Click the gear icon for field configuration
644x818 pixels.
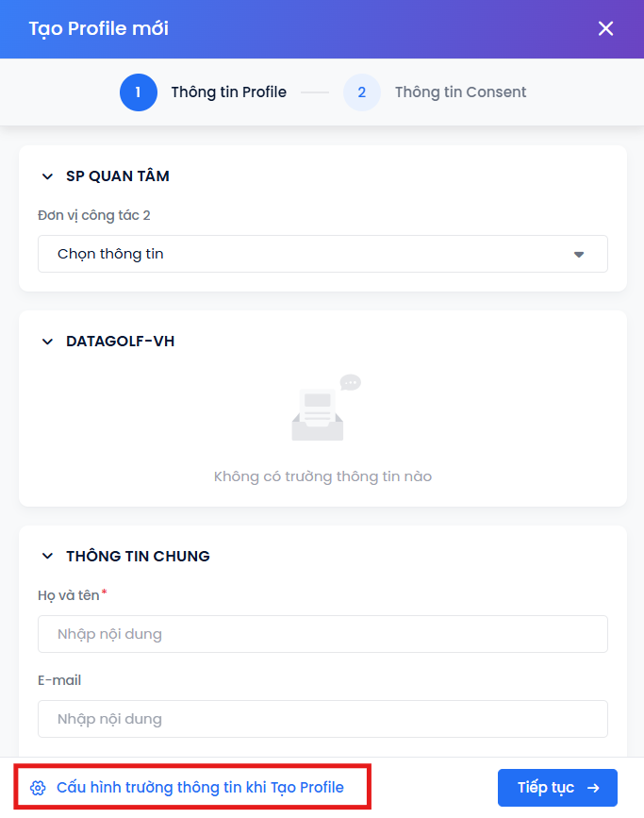coord(38,788)
